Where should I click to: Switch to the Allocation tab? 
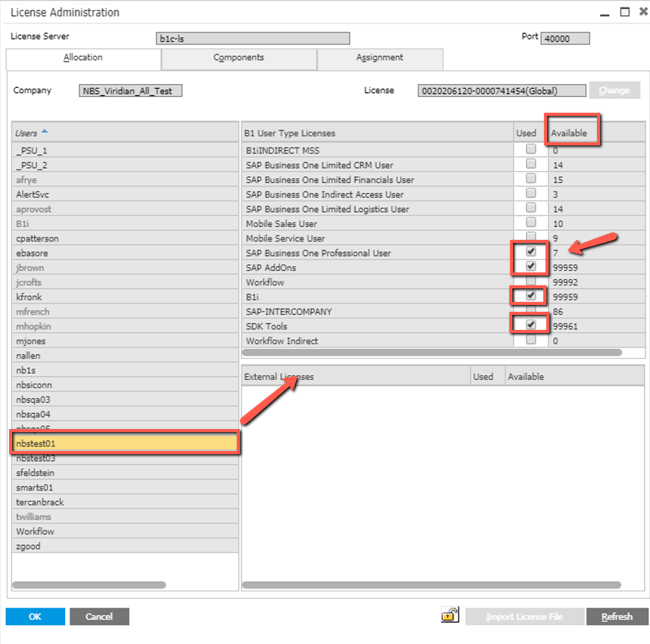[83, 58]
